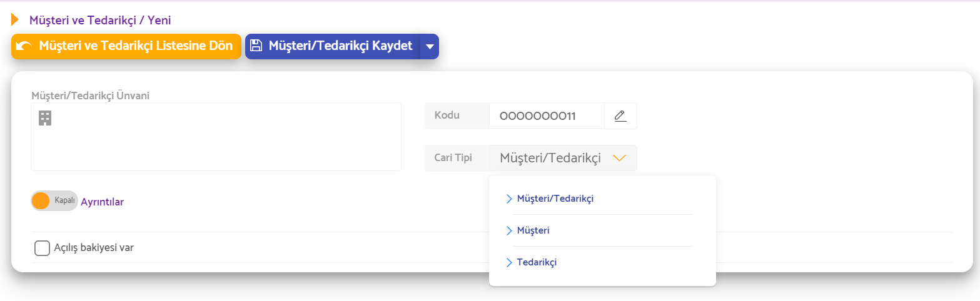Click chevron icon beside Tedarikçi option
The width and height of the screenshot is (980, 301).
point(509,262)
